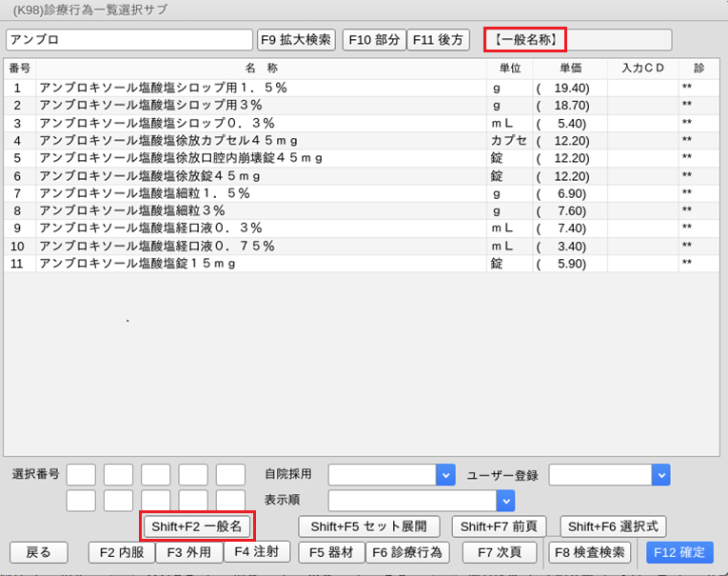Expand the ユーザー登録 dropdown
This screenshot has height=576, width=728.
coord(660,475)
